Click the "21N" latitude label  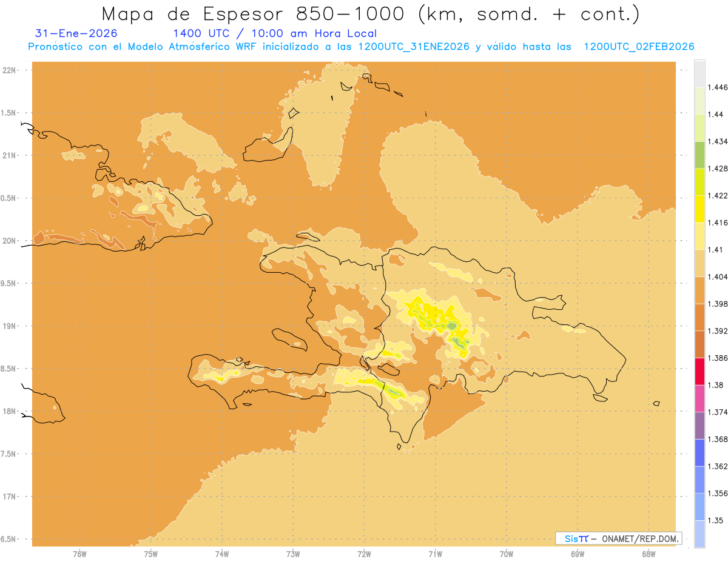9,155
